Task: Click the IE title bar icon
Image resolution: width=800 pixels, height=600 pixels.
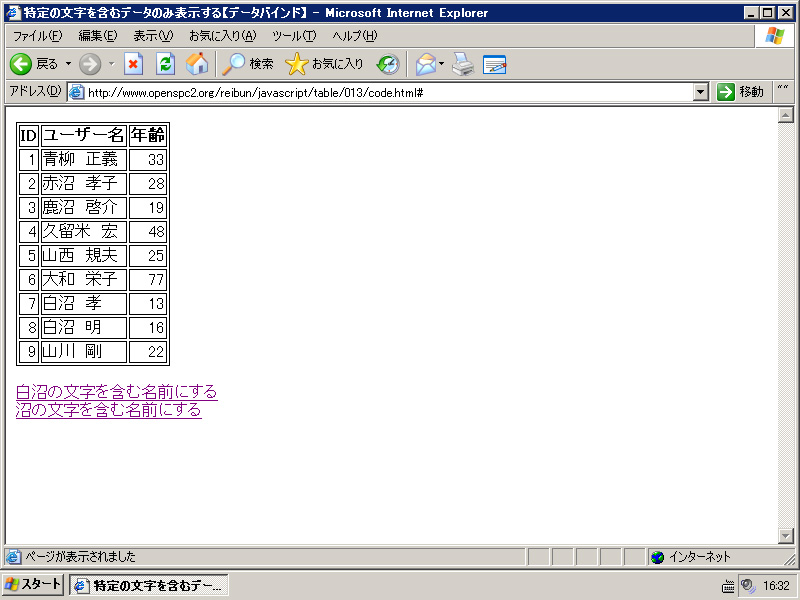Action: point(13,12)
